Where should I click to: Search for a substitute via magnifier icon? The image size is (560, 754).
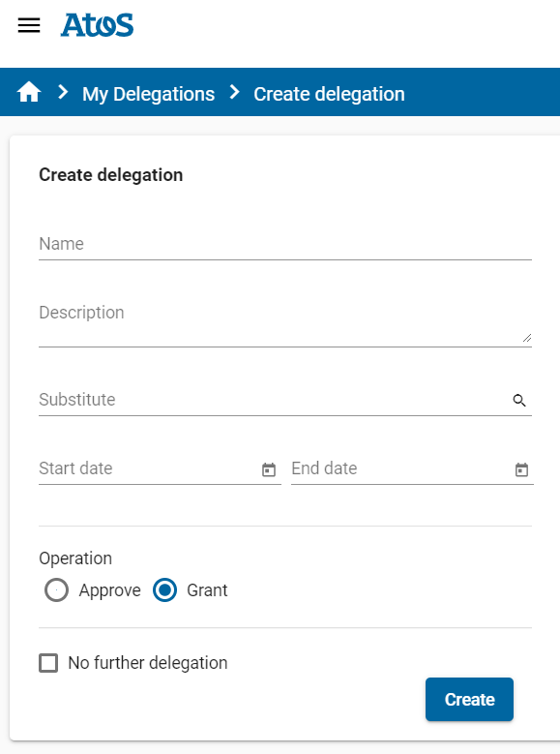[519, 401]
